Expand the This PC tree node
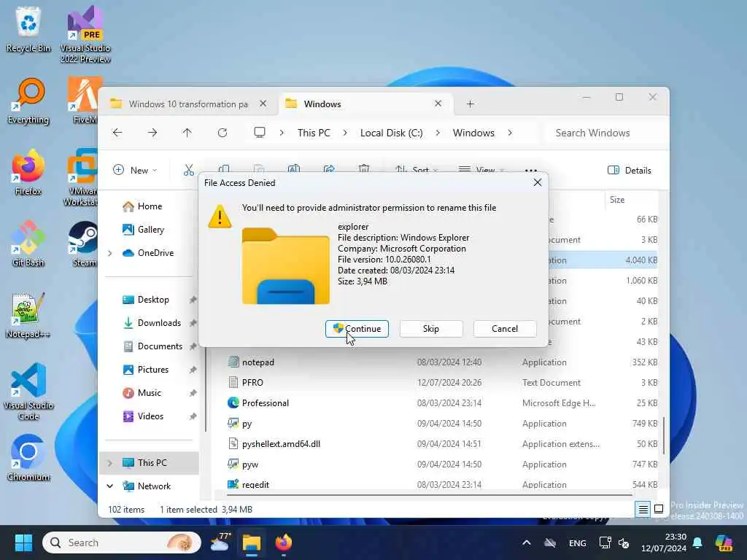 point(110,463)
